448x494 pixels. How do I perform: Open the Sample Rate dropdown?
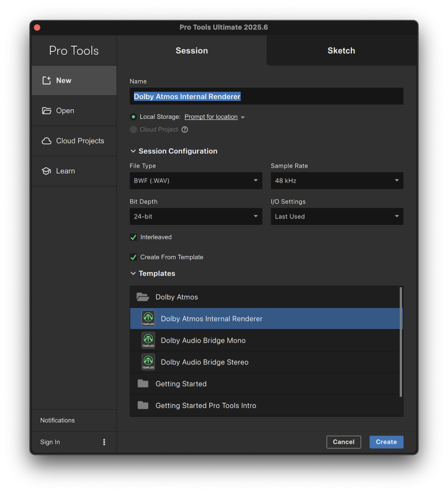[x=337, y=181]
